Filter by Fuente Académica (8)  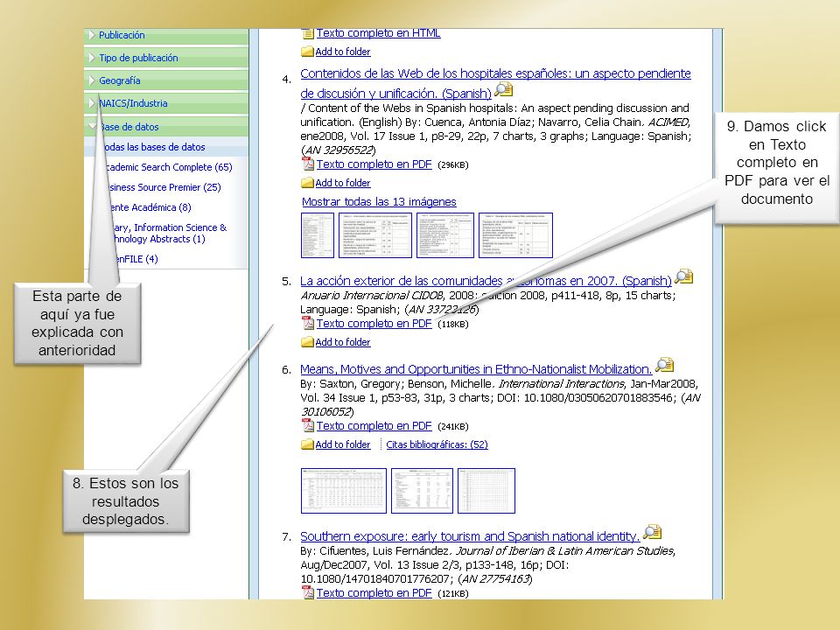pyautogui.click(x=150, y=207)
